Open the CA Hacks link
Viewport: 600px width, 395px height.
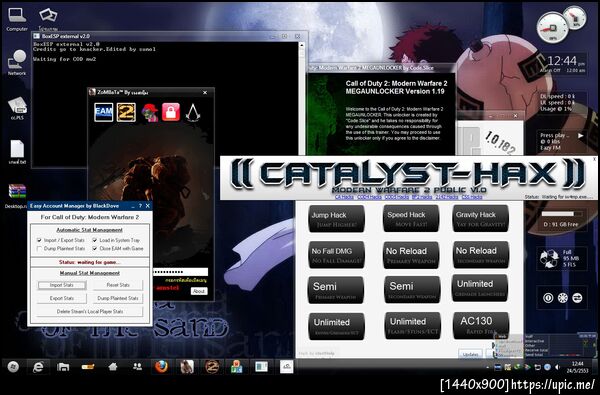pos(344,197)
